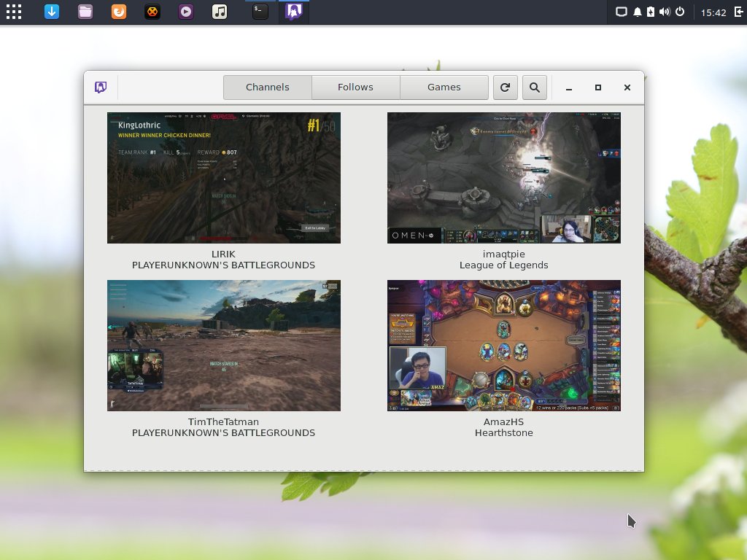Click the imaqtpie channel name
Image resolution: width=747 pixels, height=560 pixels.
[x=503, y=254]
